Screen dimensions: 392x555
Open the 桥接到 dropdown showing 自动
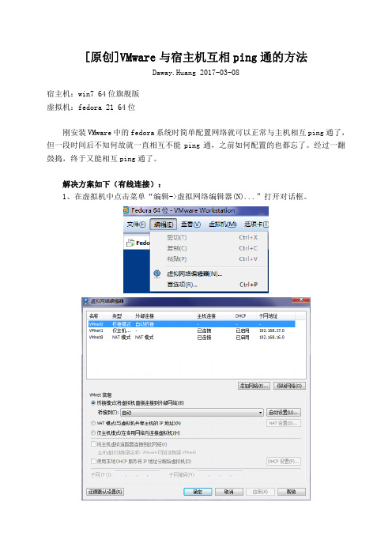(192, 413)
